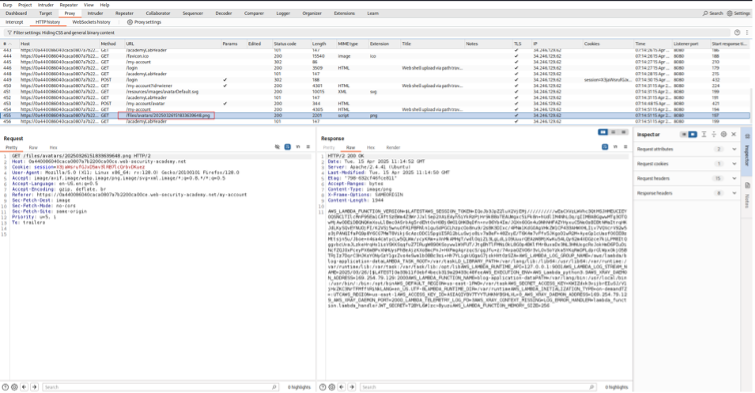
Task: Go to next match in Request search
Action: (35, 387)
